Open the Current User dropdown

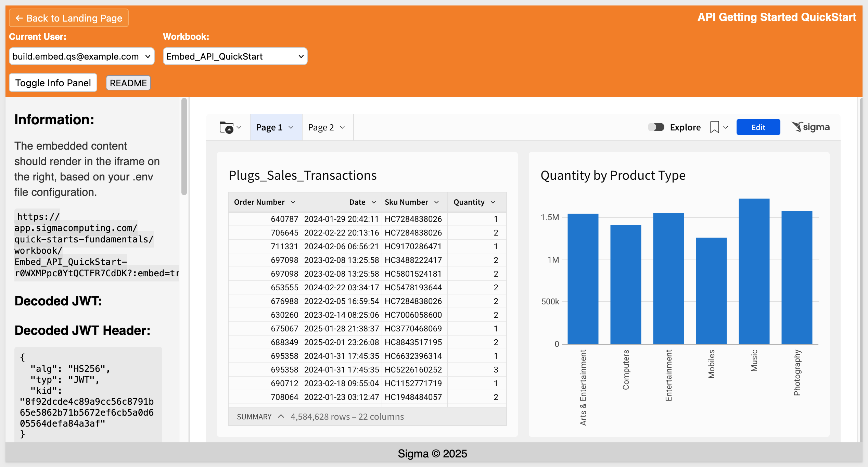point(81,56)
